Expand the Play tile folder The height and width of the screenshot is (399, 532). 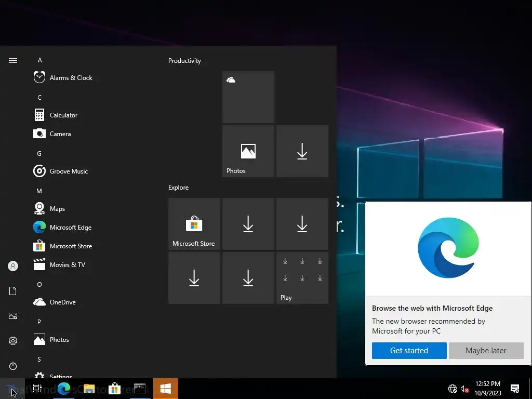pos(302,278)
